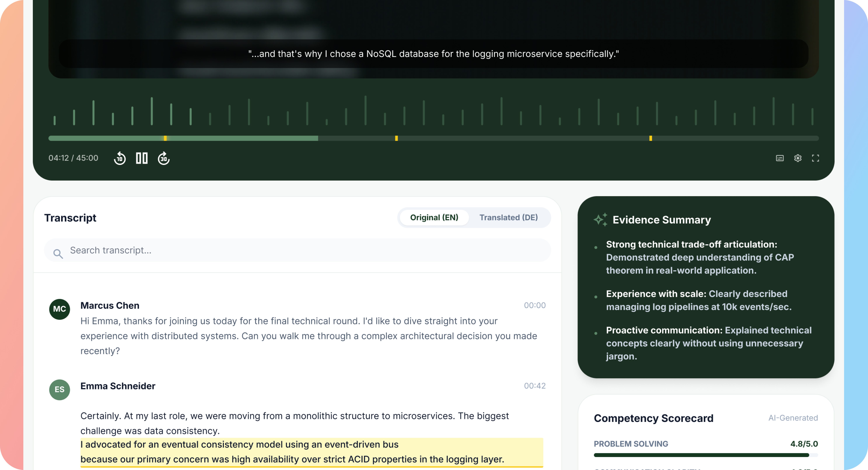Jump to 00:00 transcript timestamp
This screenshot has height=470, width=868.
tap(534, 305)
